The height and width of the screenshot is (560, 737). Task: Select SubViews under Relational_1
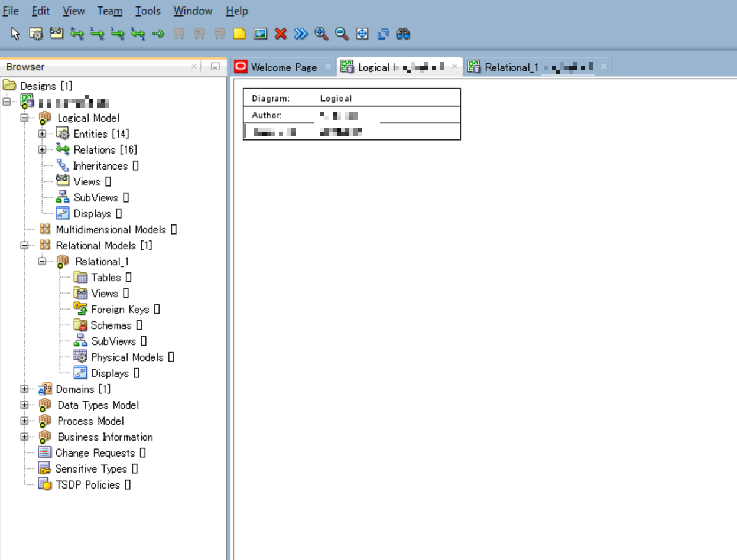tap(110, 341)
